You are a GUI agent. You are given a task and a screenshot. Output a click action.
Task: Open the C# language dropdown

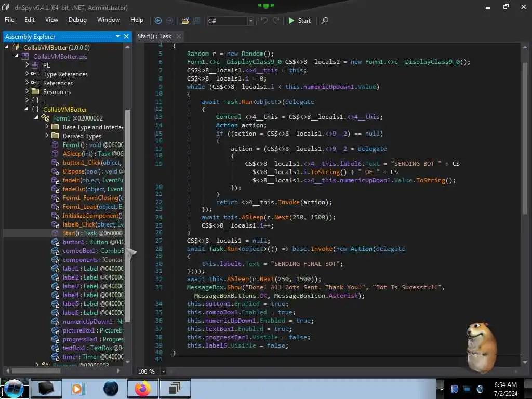(251, 21)
